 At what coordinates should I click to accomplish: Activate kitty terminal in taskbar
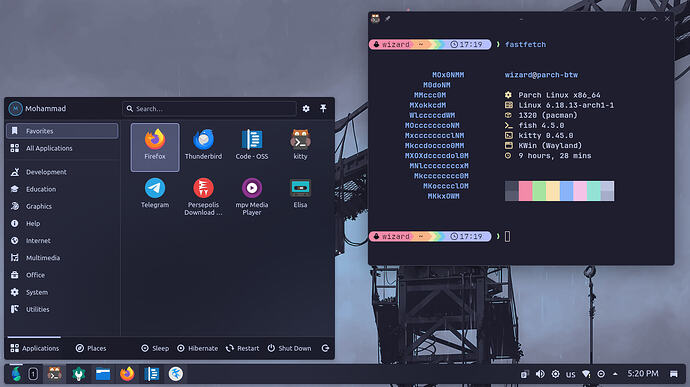55,374
